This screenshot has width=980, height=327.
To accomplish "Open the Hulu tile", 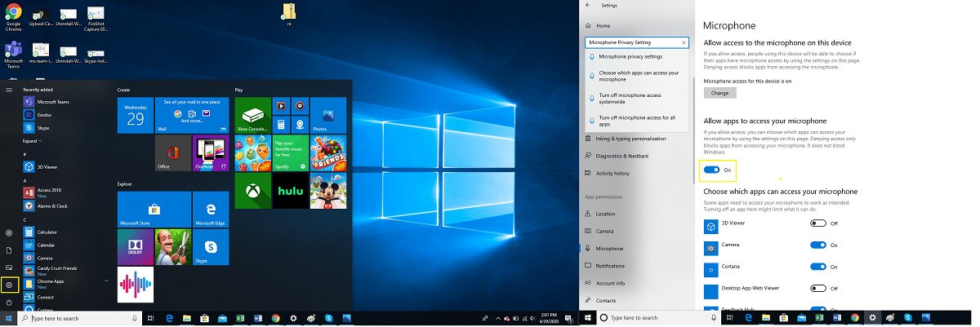I will 290,190.
